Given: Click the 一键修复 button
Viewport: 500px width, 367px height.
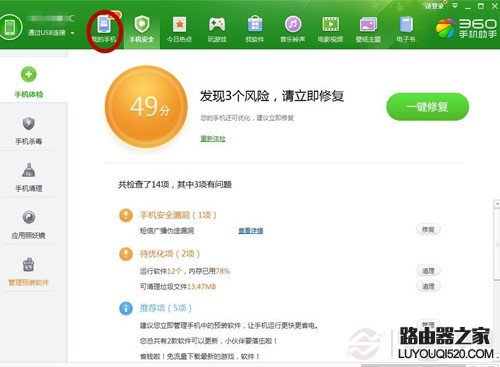Looking at the screenshot, I should (x=427, y=107).
